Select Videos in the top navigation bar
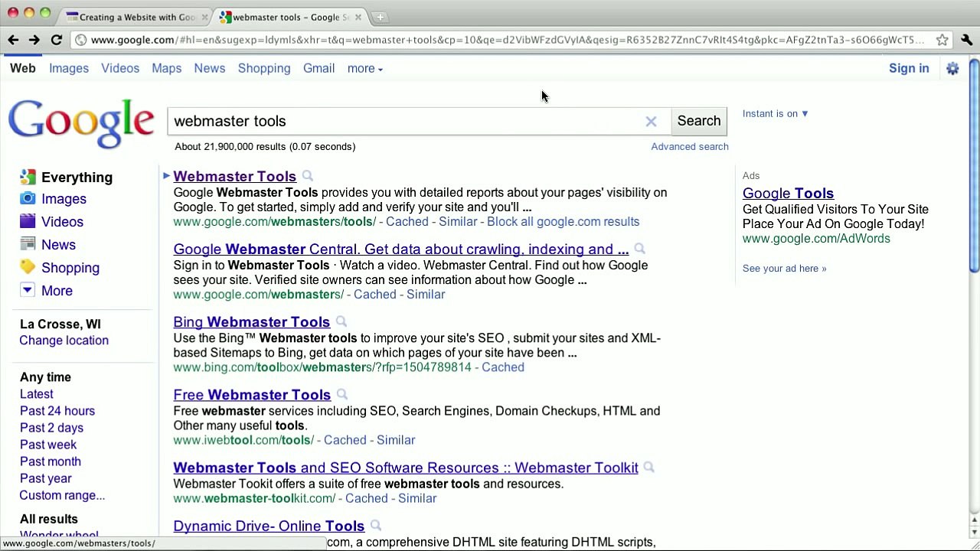This screenshot has width=980, height=551. click(x=120, y=69)
